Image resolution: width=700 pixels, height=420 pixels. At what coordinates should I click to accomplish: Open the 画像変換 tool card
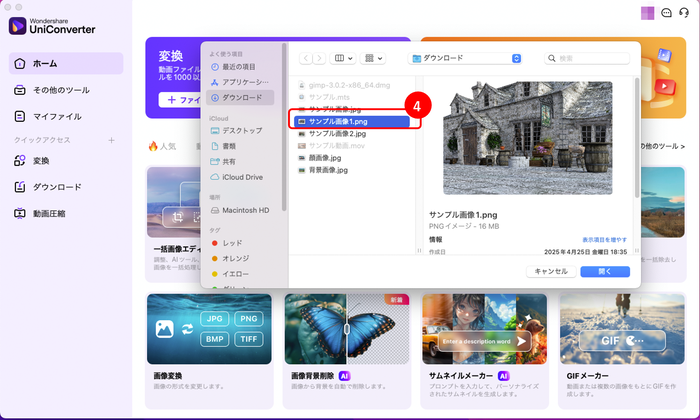209,351
